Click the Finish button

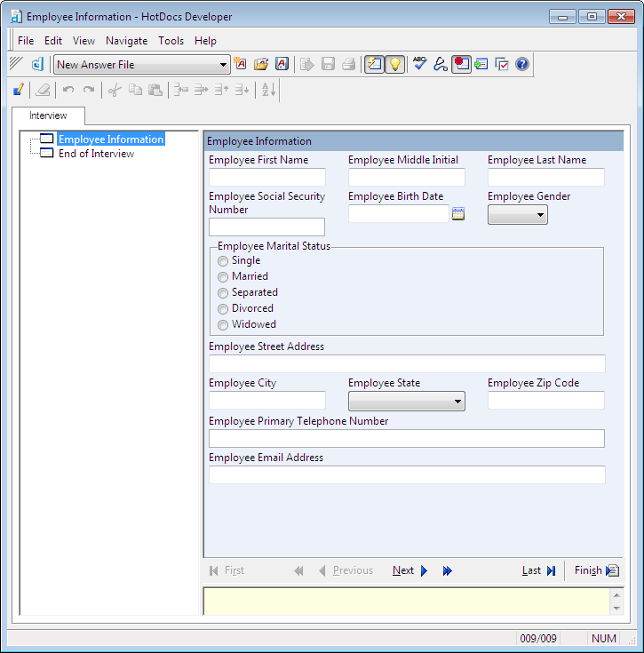(595, 571)
